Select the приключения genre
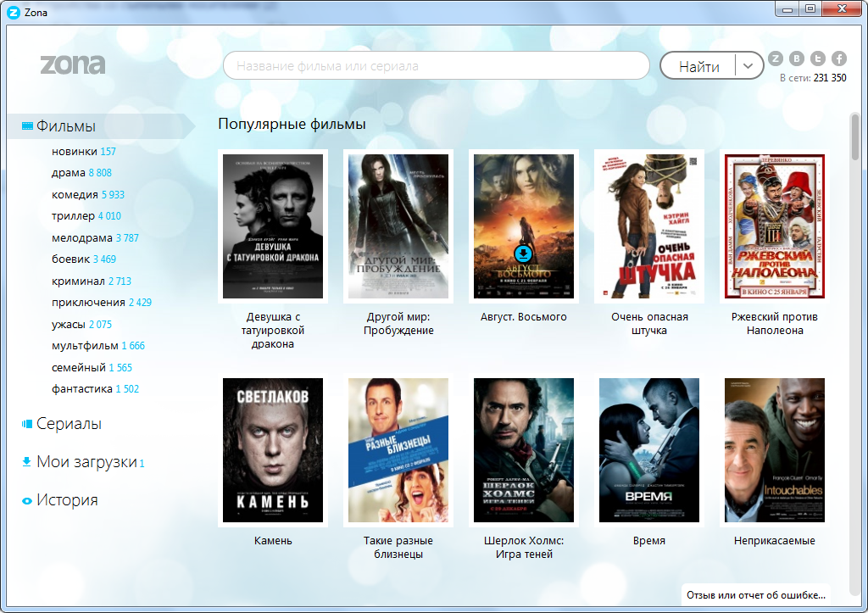Screen dimensions: 868x613 pyautogui.click(x=102, y=303)
